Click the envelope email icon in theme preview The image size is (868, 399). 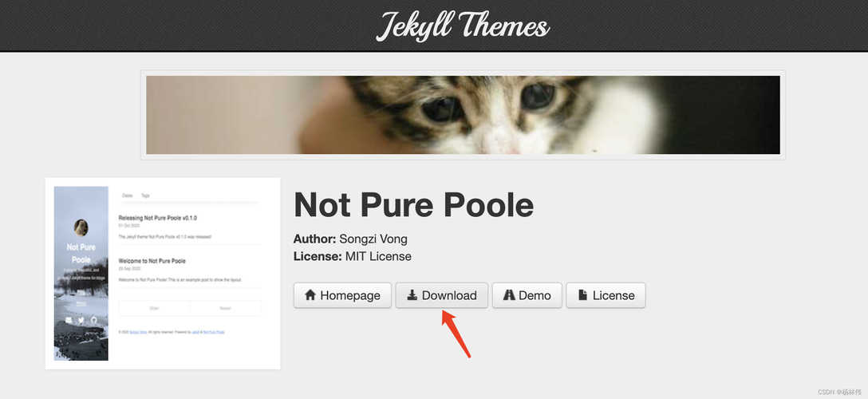pos(69,320)
